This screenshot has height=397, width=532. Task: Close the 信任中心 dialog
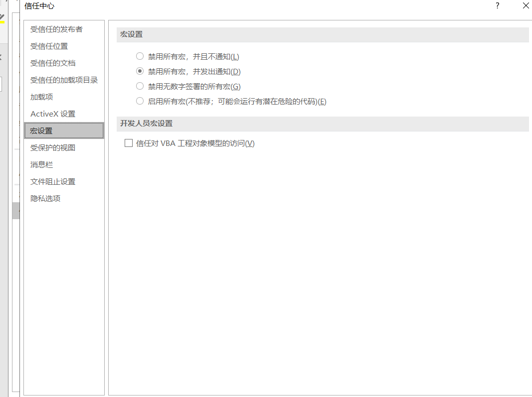tap(526, 6)
